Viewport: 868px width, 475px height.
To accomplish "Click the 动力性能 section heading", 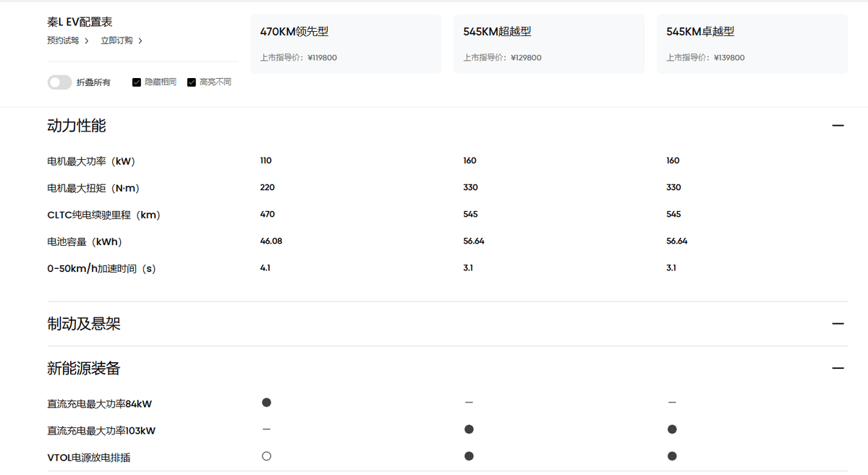I will point(77,126).
